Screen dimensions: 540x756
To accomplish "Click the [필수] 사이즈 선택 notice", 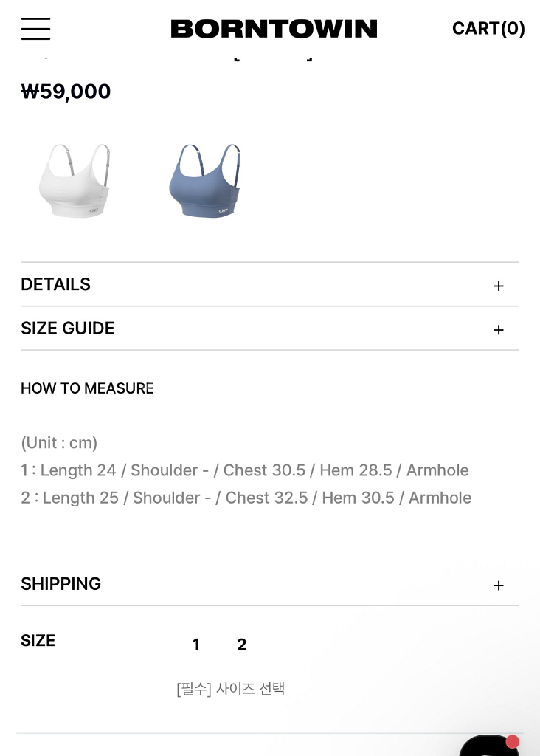I will (x=231, y=689).
